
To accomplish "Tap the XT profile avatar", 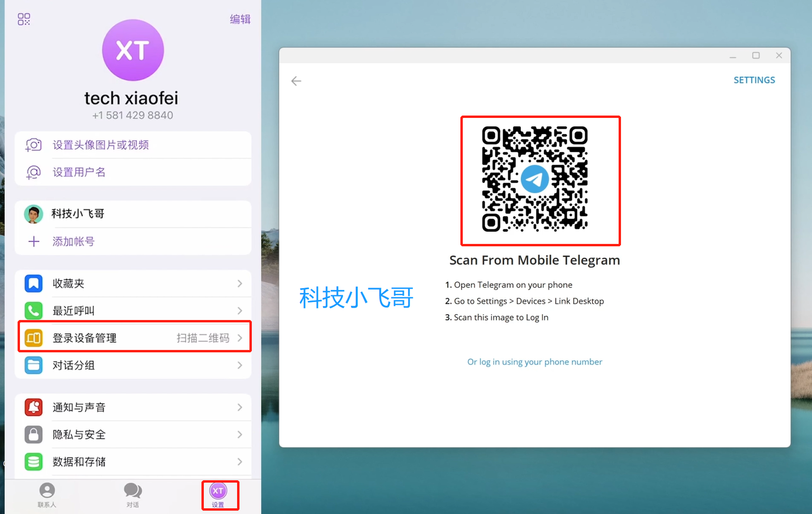I will click(133, 50).
